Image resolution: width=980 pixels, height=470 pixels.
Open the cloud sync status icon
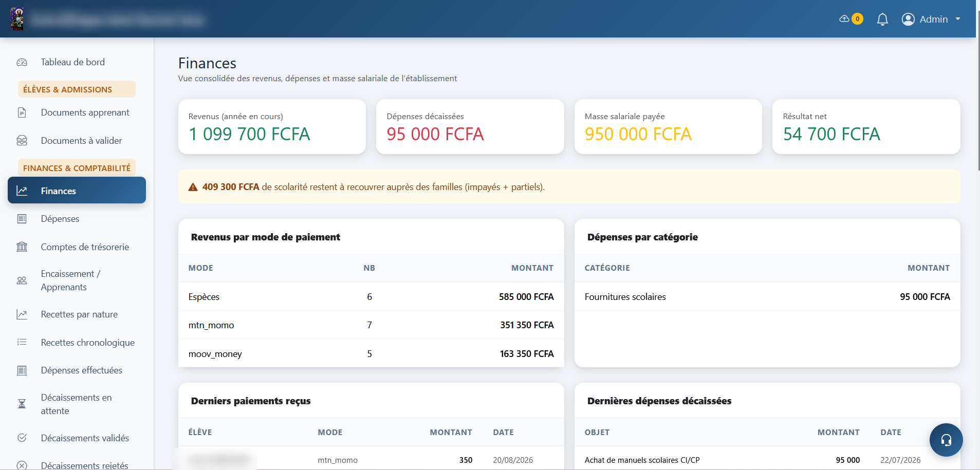[844, 19]
